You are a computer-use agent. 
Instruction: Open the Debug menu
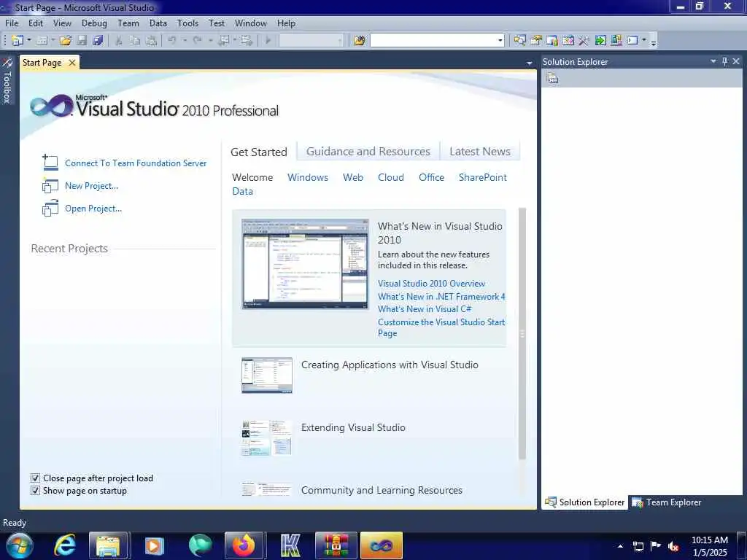pos(94,23)
